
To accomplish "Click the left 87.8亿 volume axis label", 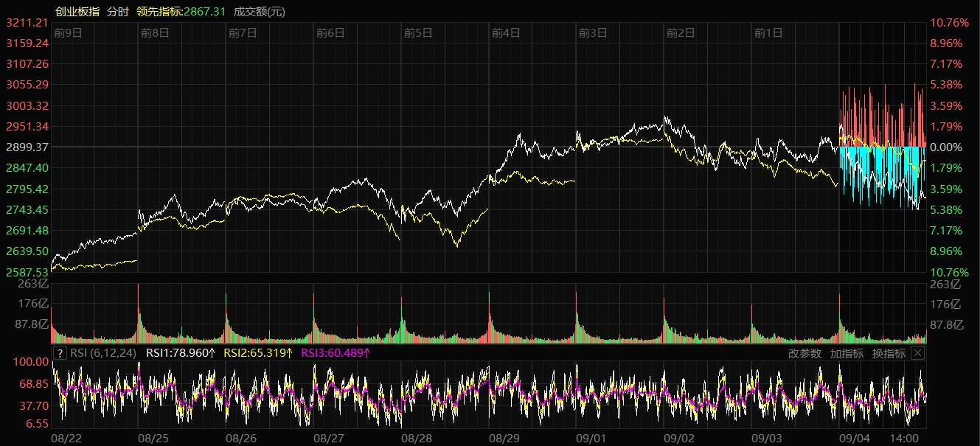I will 31,324.
